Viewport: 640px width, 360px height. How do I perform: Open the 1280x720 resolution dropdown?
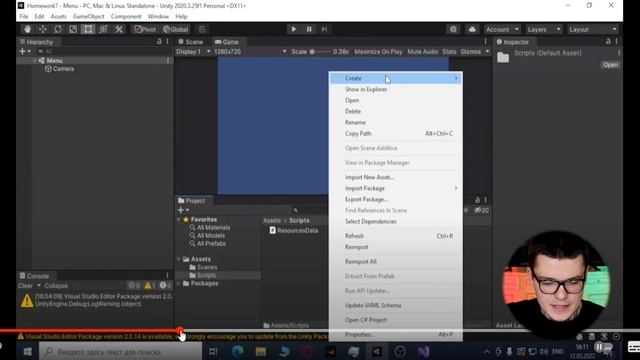point(250,52)
